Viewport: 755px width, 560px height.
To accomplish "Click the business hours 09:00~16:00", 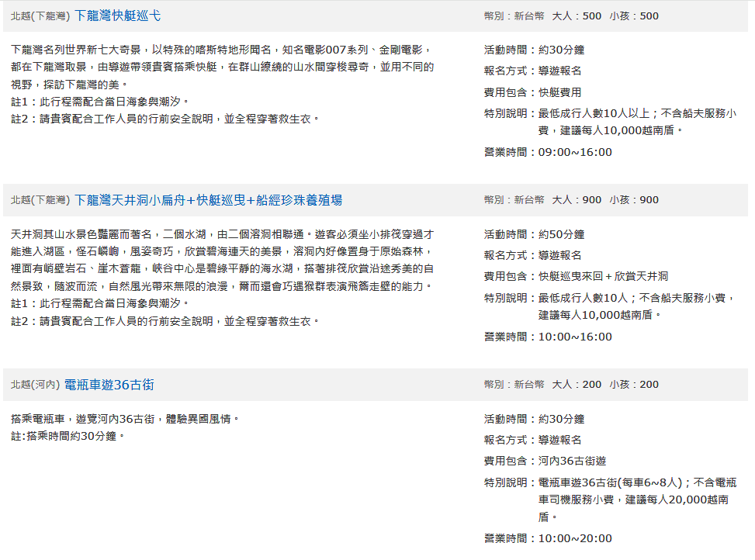I will (575, 152).
